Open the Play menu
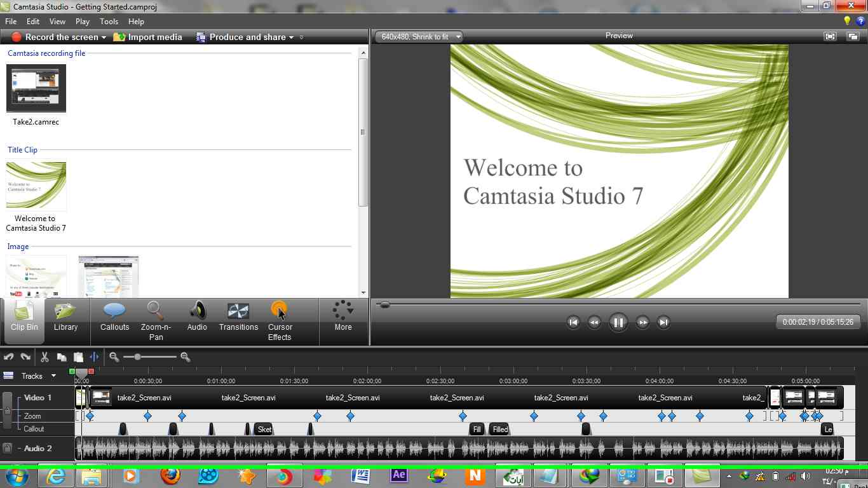The height and width of the screenshot is (488, 868). (x=83, y=21)
